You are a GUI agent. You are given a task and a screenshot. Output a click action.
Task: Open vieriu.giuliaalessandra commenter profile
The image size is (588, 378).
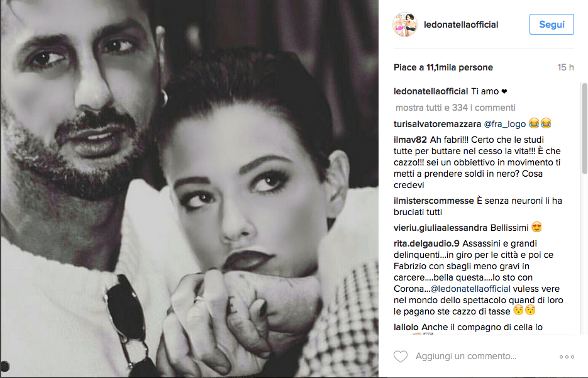[x=440, y=228]
